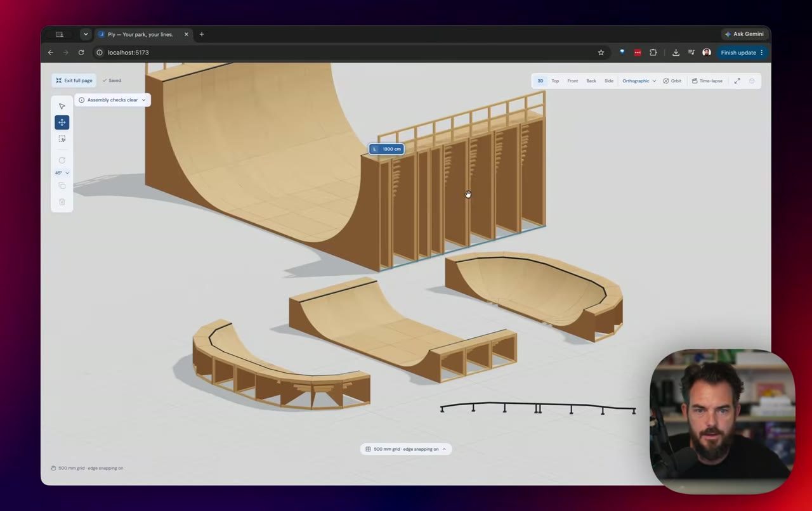Click the faded icon right of the expand arrows
This screenshot has width=812, height=511.
pyautogui.click(x=752, y=81)
